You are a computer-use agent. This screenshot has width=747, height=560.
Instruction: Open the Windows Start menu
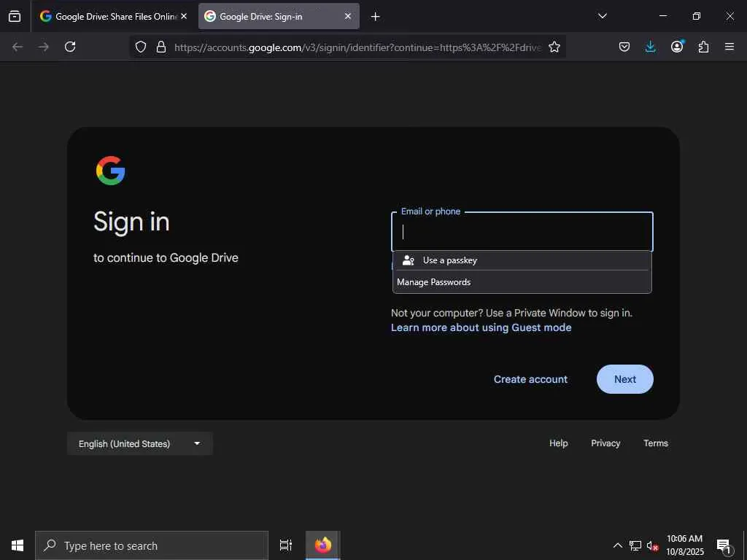18,545
